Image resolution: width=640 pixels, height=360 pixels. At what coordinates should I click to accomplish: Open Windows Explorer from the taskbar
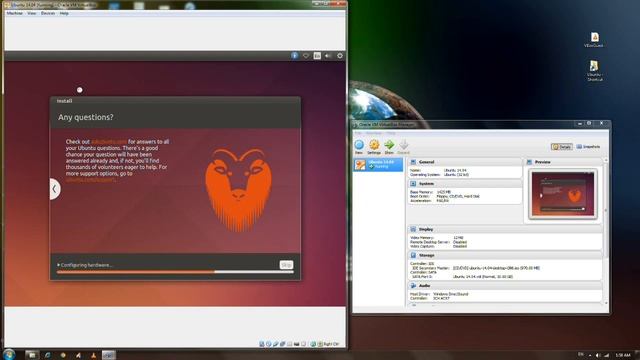[x=32, y=355]
